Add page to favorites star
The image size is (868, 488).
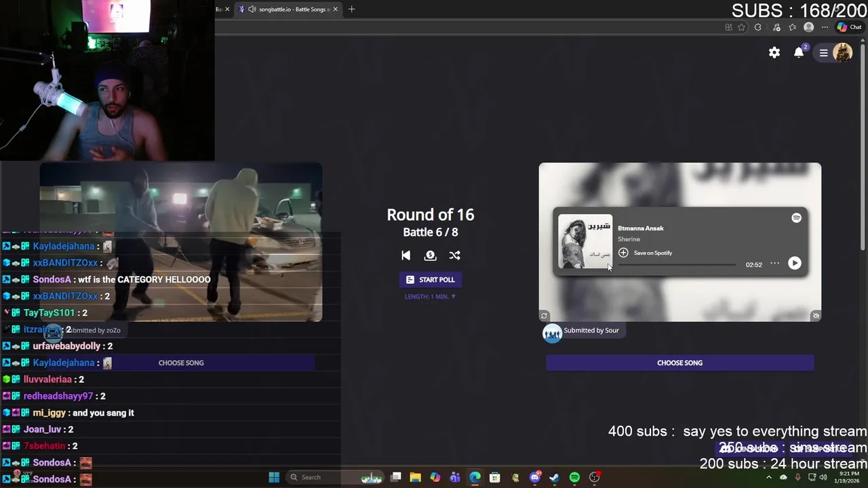[741, 27]
